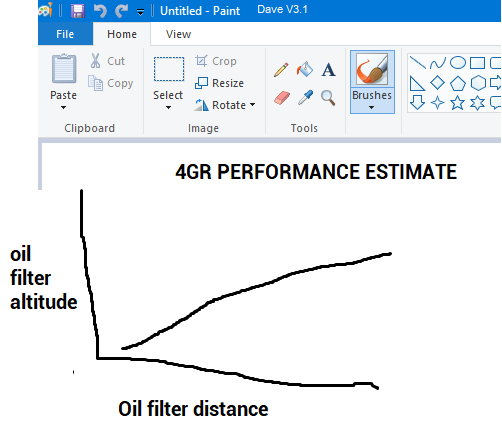The height and width of the screenshot is (425, 502).
Task: Open the Paste dropdown arrow
Action: tap(63, 107)
